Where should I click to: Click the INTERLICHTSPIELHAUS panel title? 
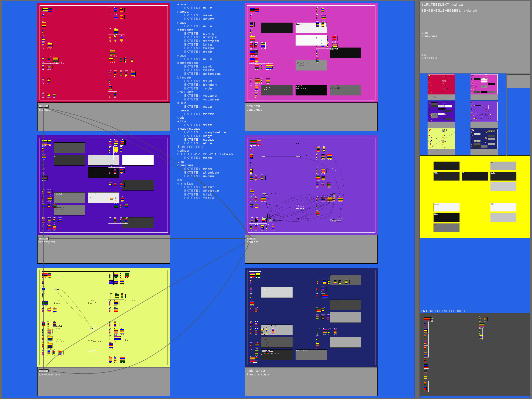[x=443, y=311]
